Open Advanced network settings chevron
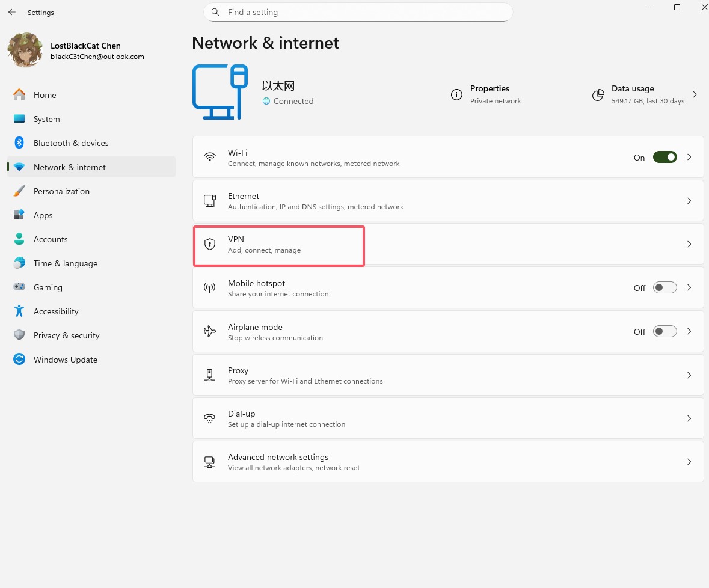709x588 pixels. [x=689, y=462]
